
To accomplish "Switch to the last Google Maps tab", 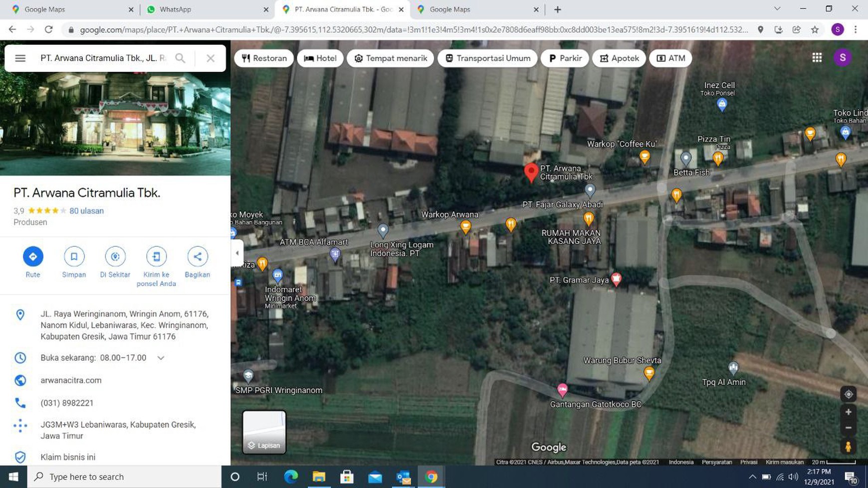I will pyautogui.click(x=477, y=9).
